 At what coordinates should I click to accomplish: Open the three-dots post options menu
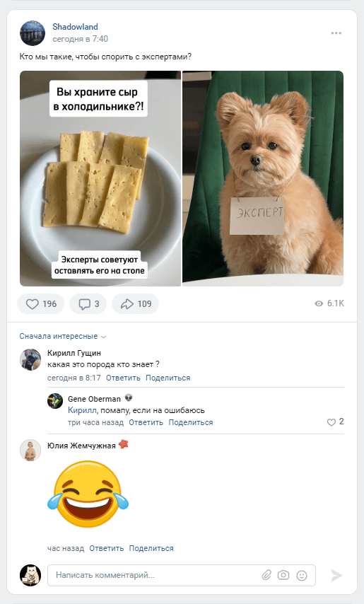coord(336,33)
